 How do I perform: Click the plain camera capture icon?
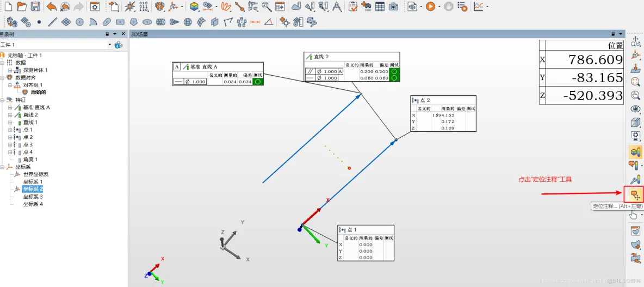point(393,6)
